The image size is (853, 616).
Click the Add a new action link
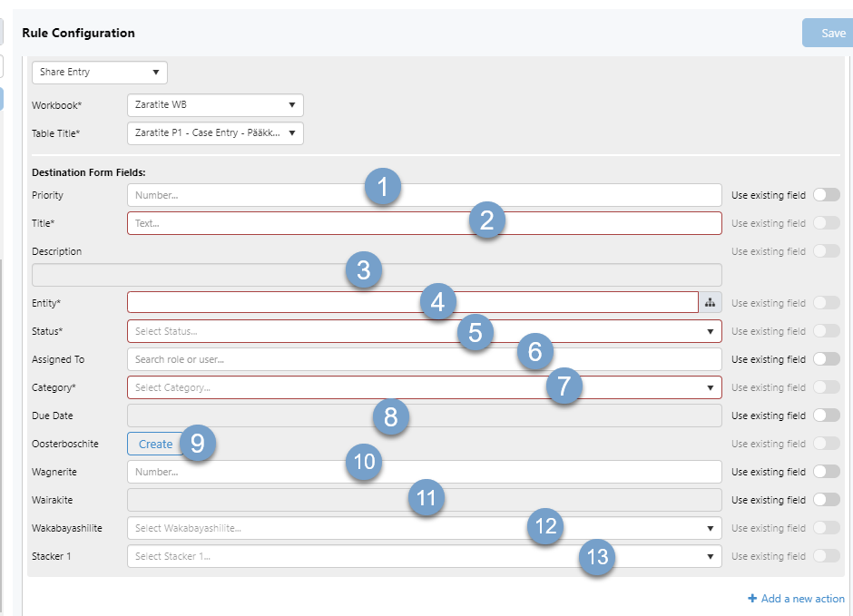pos(802,599)
